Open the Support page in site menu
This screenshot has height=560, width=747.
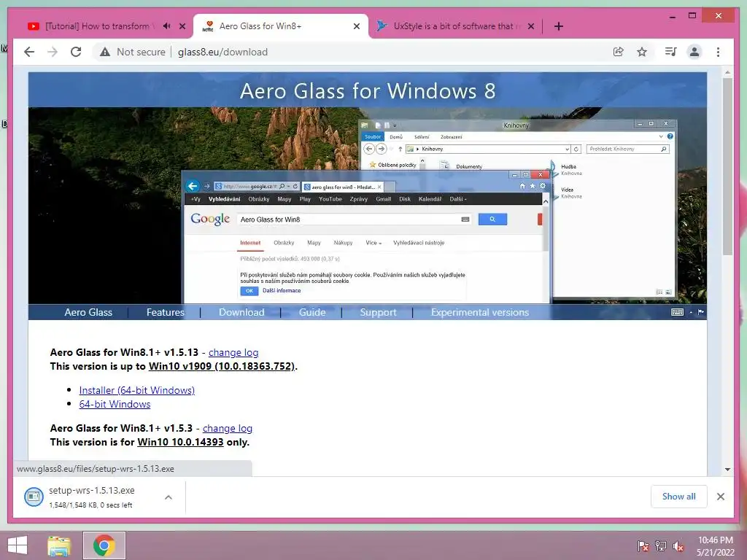coord(379,312)
